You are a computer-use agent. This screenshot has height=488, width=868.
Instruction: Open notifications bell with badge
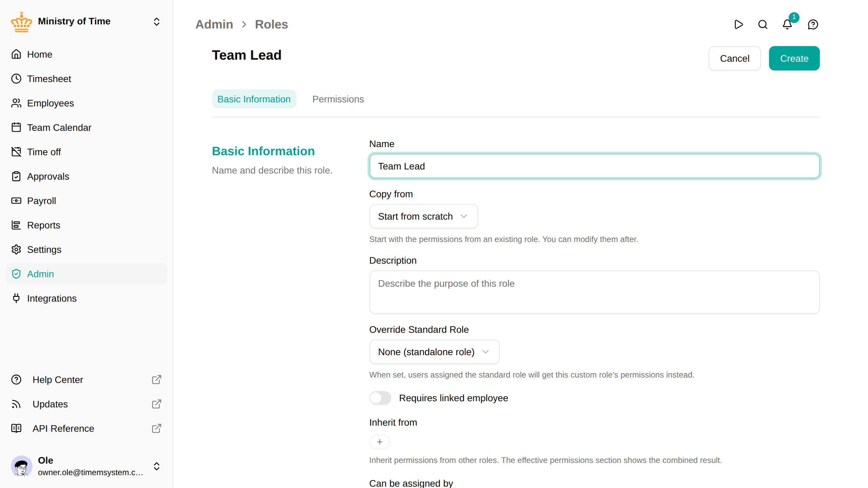click(x=787, y=24)
